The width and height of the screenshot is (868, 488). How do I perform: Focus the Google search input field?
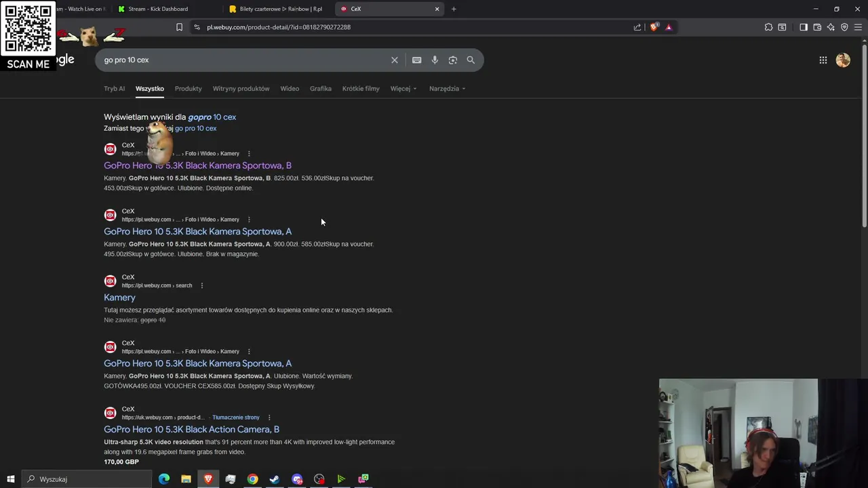point(244,60)
